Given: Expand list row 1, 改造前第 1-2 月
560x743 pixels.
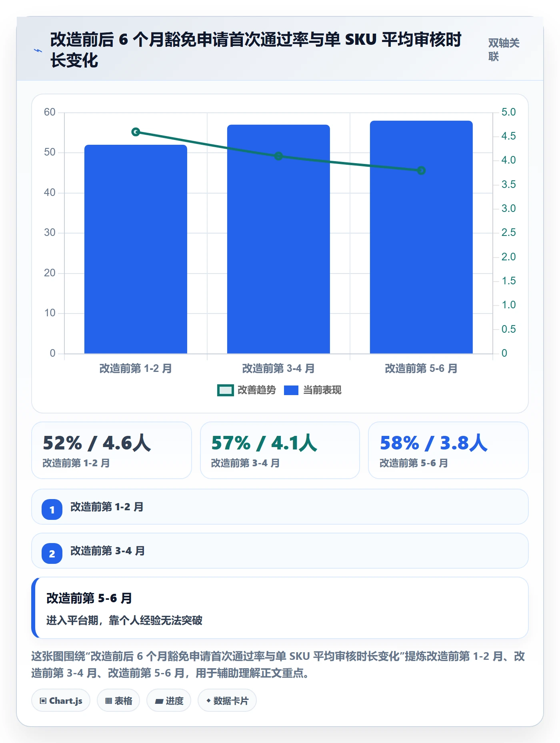Looking at the screenshot, I should click(280, 507).
